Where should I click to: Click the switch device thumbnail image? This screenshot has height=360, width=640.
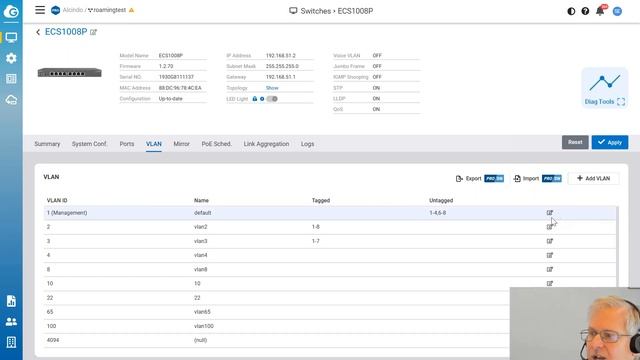(69, 73)
